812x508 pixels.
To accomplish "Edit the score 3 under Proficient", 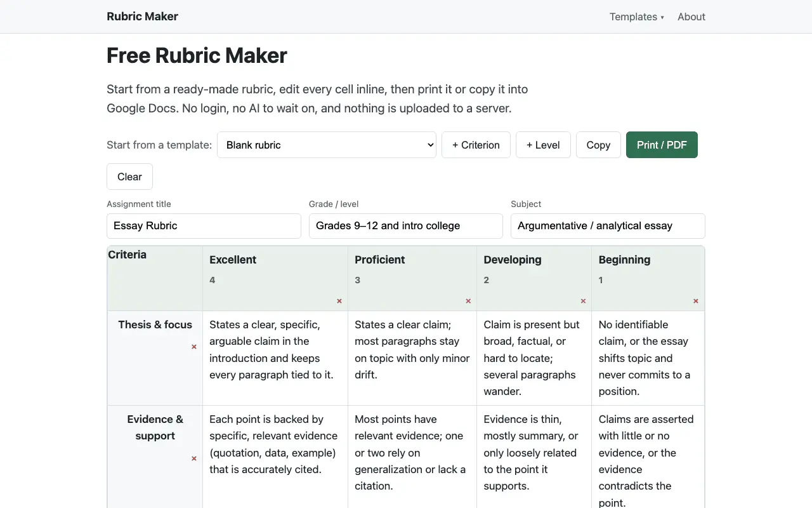I will tap(358, 280).
